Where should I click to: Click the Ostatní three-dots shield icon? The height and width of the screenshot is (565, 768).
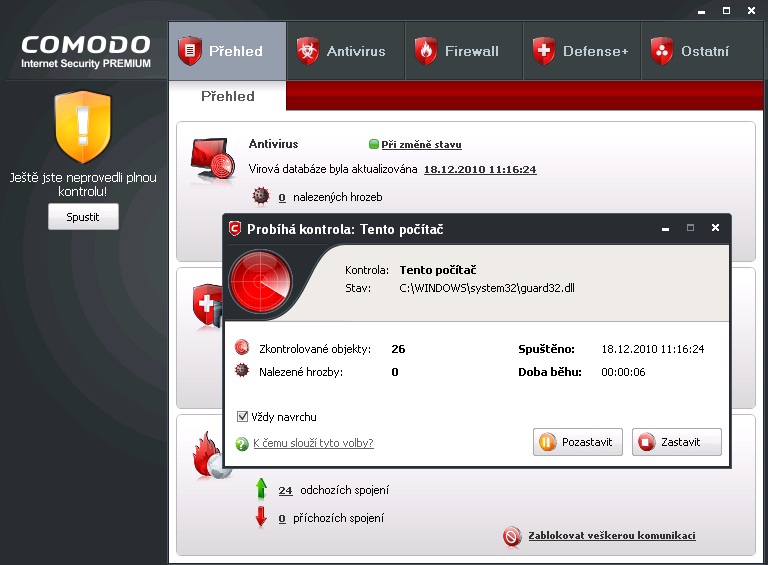click(662, 50)
